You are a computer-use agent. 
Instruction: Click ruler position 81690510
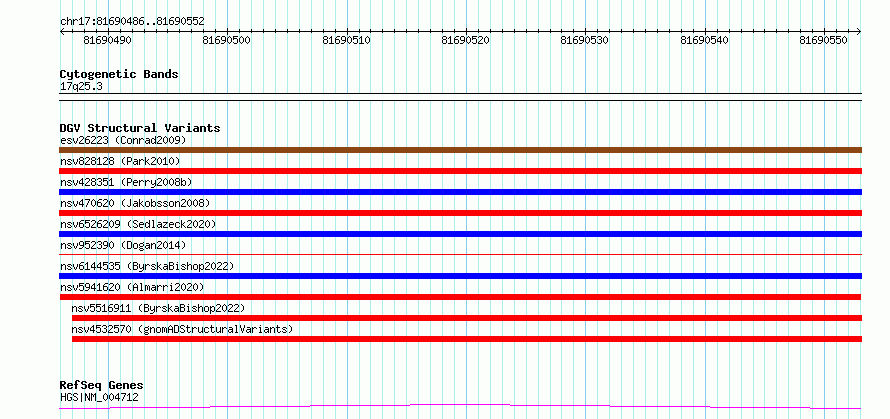coord(346,40)
